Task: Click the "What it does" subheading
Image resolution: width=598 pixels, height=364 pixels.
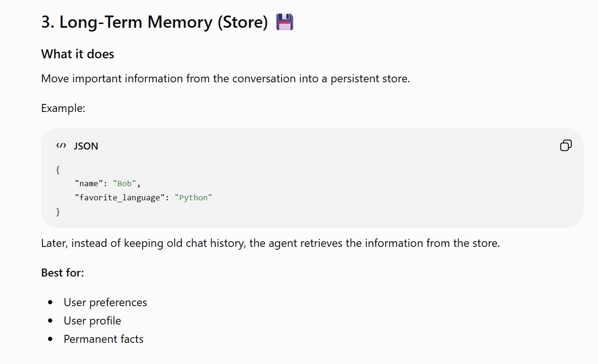Action: [78, 54]
